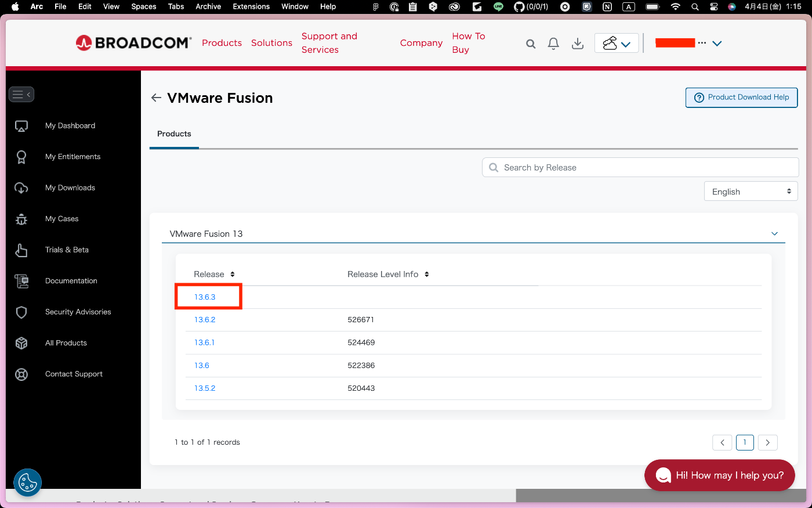
Task: Go back using arrow beside VMware Fusion
Action: click(x=156, y=98)
